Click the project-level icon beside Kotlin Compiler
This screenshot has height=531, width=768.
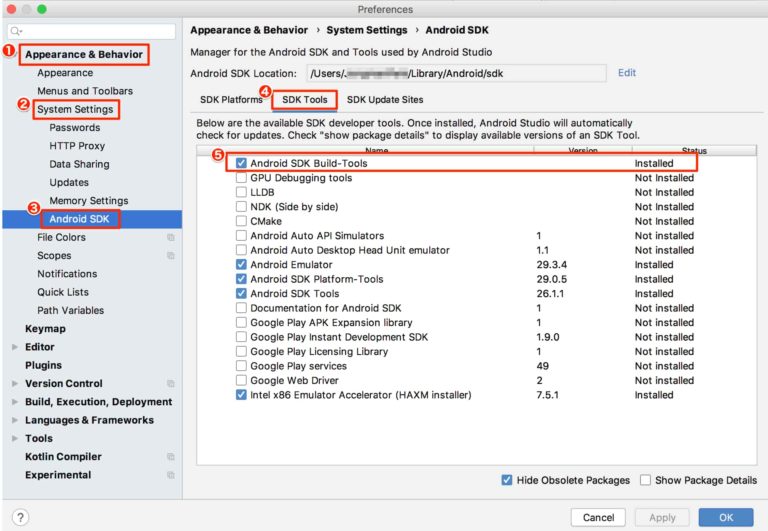pos(170,457)
